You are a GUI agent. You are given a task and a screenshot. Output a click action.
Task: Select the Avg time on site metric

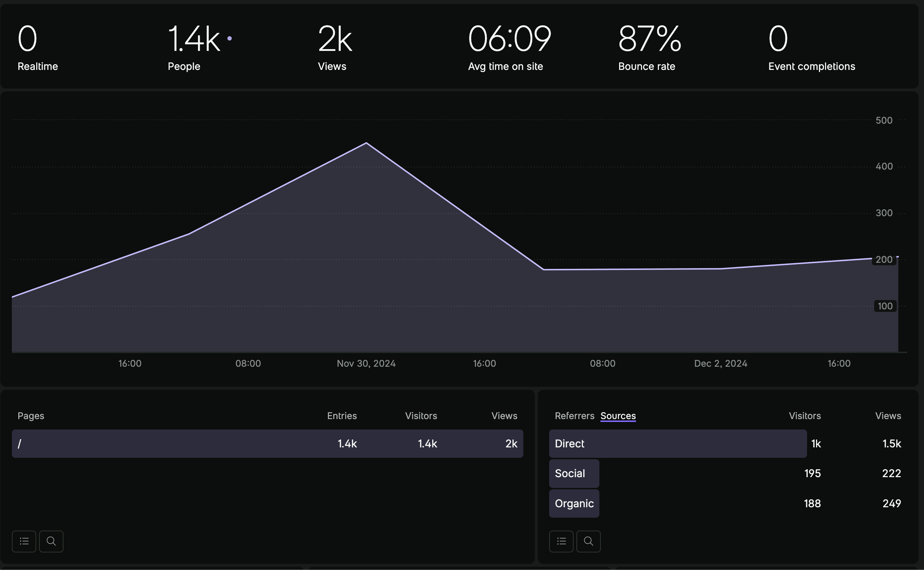click(x=509, y=39)
